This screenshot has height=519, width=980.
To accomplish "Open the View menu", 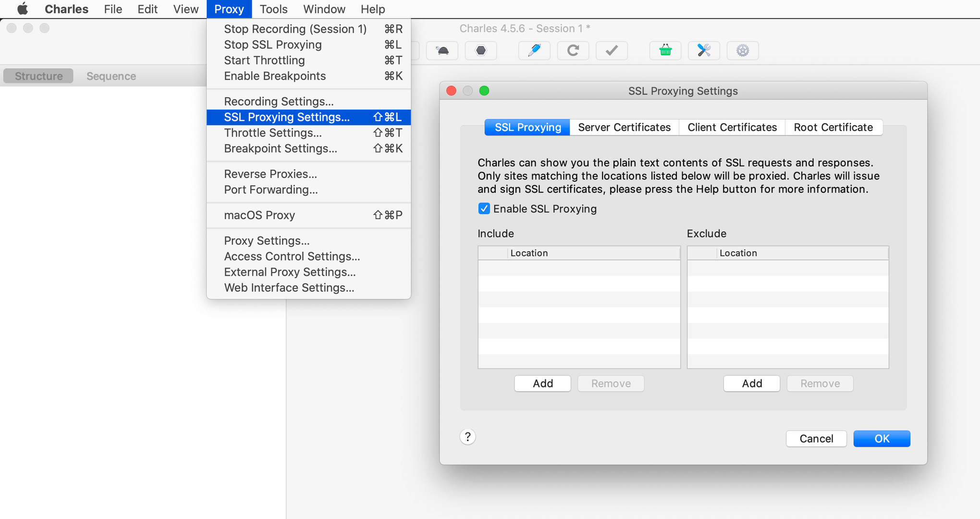I will [185, 9].
